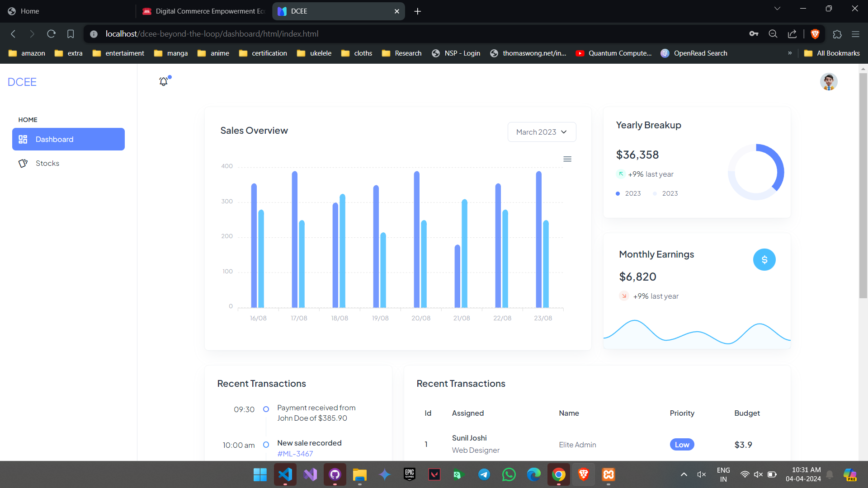Click the dollar sign earnings icon
Screen dimensions: 868x488
click(x=764, y=260)
